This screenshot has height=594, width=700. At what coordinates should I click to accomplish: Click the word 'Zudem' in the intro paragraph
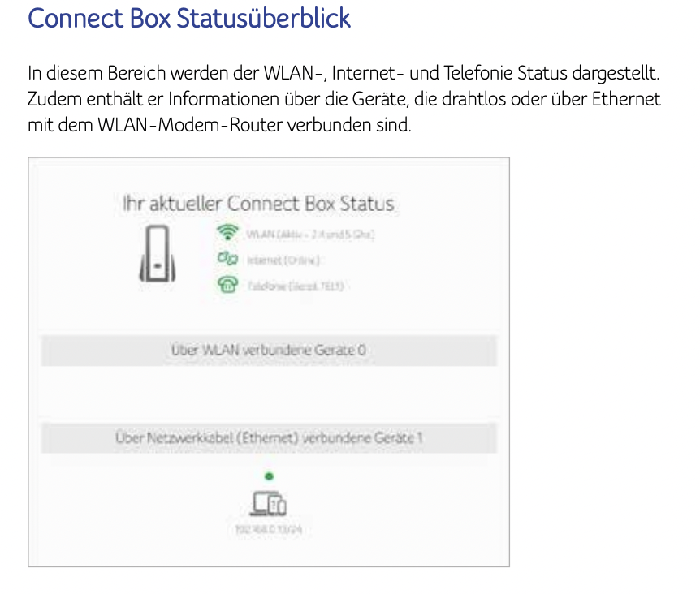click(x=50, y=100)
